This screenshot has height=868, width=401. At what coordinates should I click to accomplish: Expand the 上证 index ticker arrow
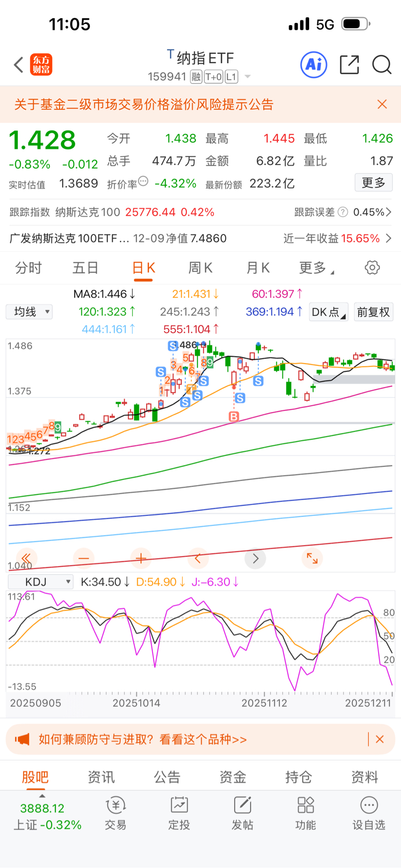pyautogui.click(x=42, y=795)
